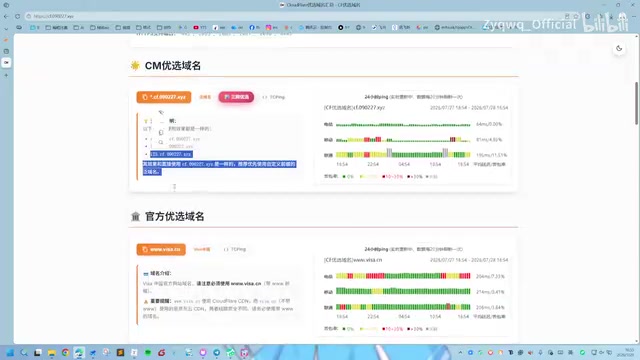Open the Facebook bookmark in bookmarks bar
The height and width of the screenshot is (360, 640).
tap(254, 27)
